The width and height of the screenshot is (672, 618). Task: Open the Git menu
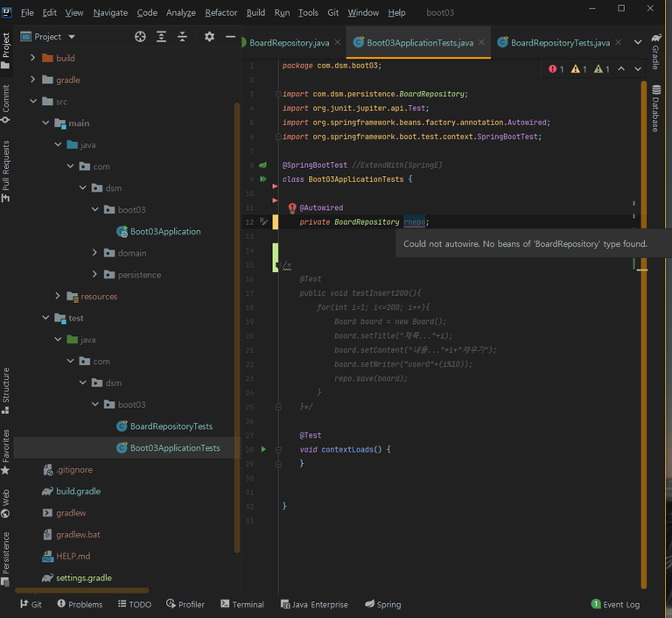click(333, 13)
